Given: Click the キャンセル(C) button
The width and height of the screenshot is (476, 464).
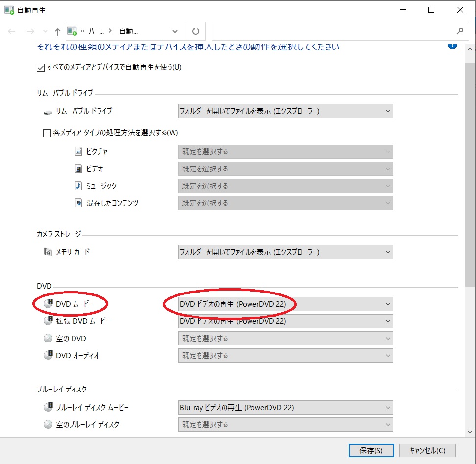Looking at the screenshot, I should pyautogui.click(x=427, y=451).
